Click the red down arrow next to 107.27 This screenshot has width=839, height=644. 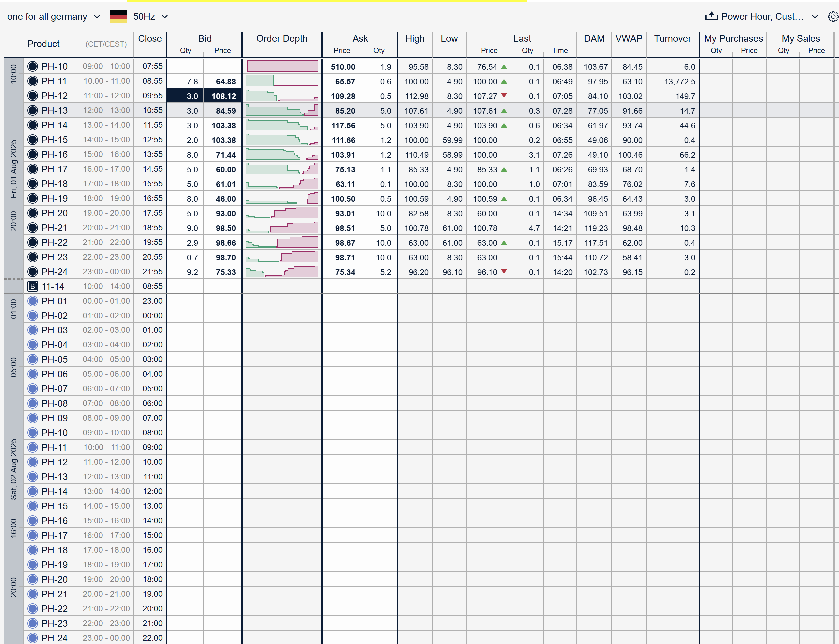(x=504, y=95)
